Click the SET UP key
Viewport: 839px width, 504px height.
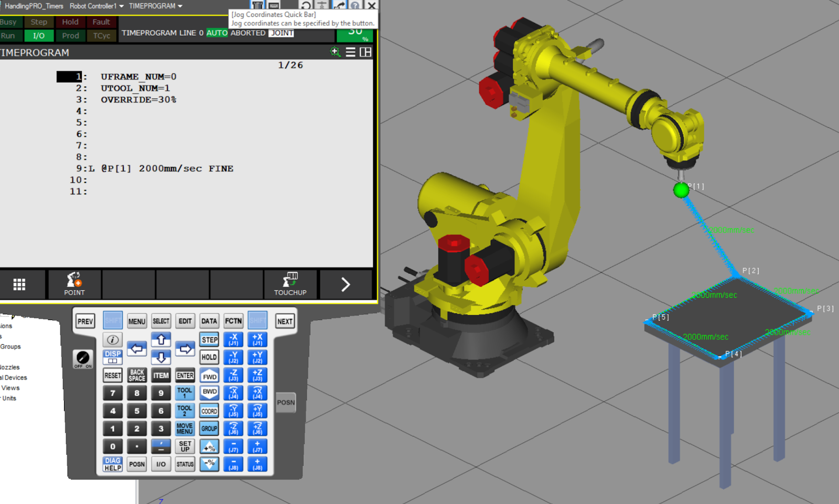tap(185, 446)
